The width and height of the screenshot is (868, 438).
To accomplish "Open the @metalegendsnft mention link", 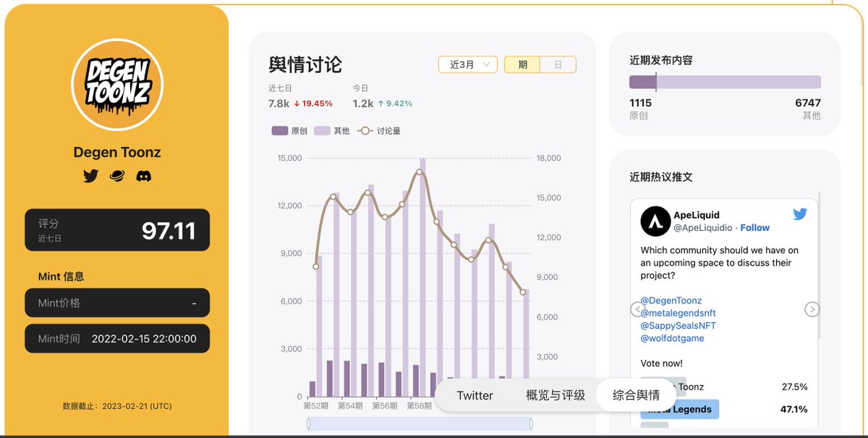I will point(678,313).
